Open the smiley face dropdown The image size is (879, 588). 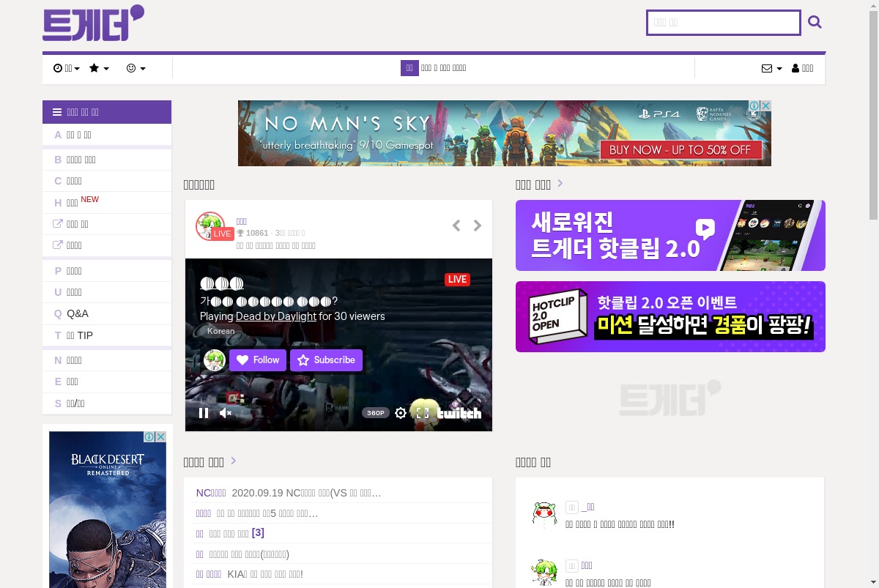(x=136, y=68)
